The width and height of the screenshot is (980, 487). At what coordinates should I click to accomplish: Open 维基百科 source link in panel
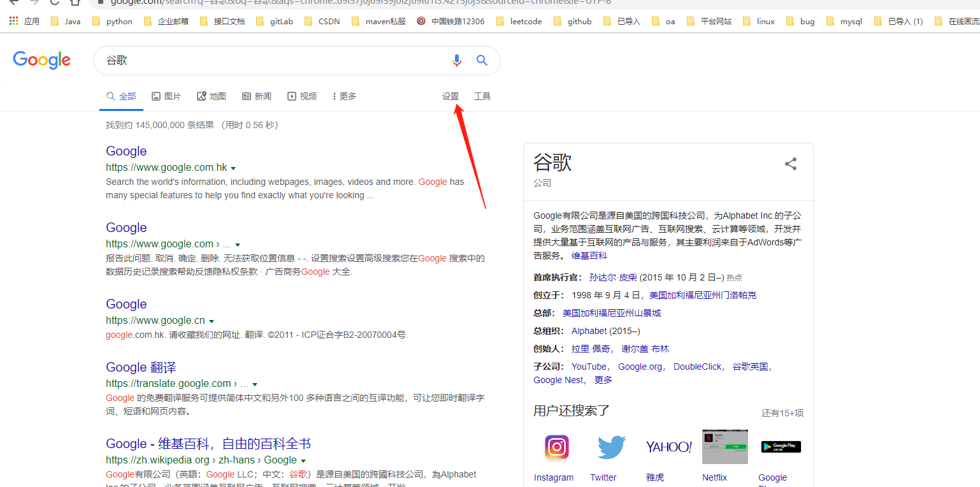(589, 256)
